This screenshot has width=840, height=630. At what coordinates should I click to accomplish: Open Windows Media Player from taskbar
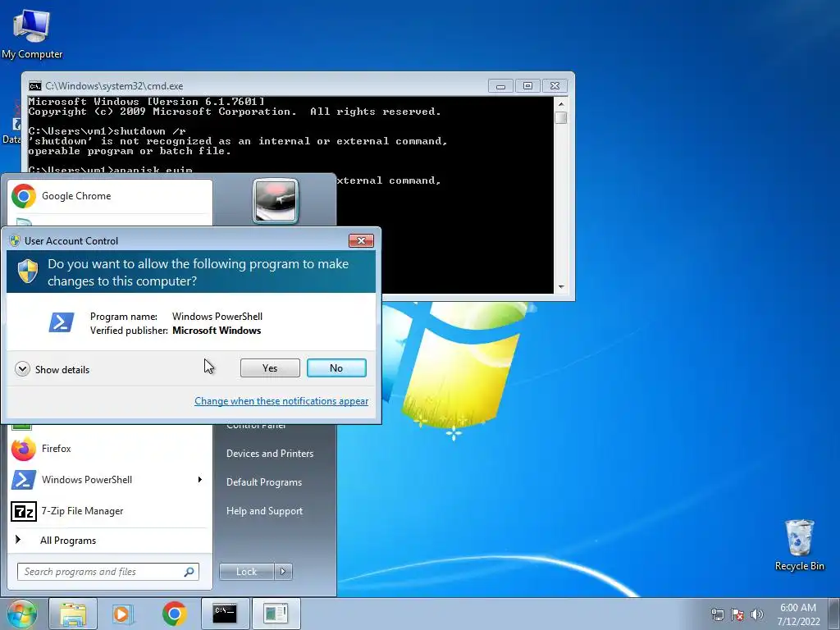123,614
